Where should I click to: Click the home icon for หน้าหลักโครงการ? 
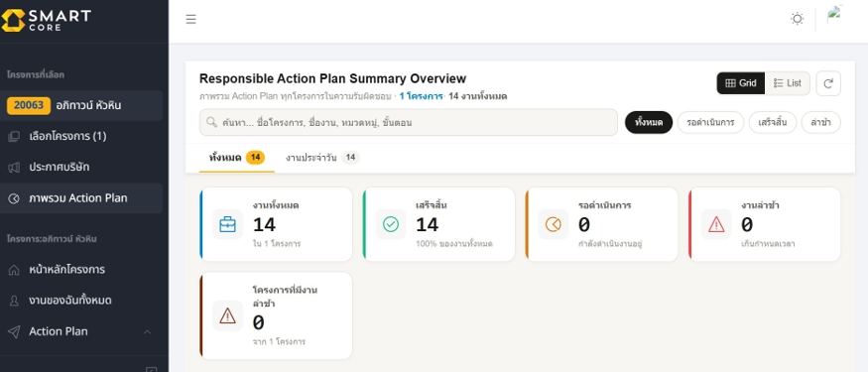point(14,270)
